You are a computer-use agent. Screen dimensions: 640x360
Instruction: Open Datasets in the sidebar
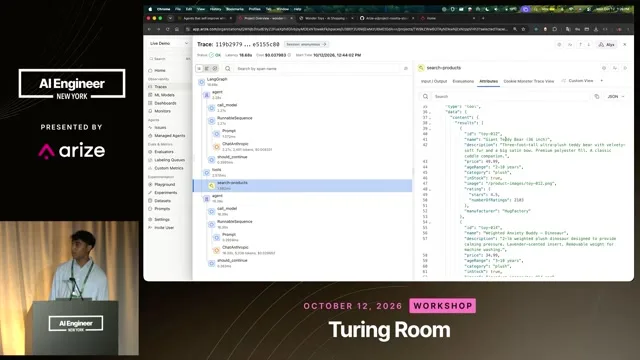point(162,201)
